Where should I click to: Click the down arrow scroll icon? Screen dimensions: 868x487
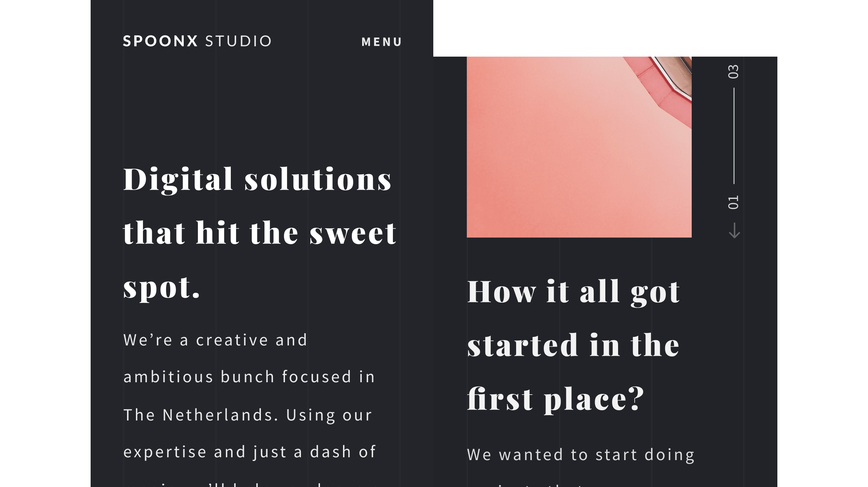[x=734, y=230]
